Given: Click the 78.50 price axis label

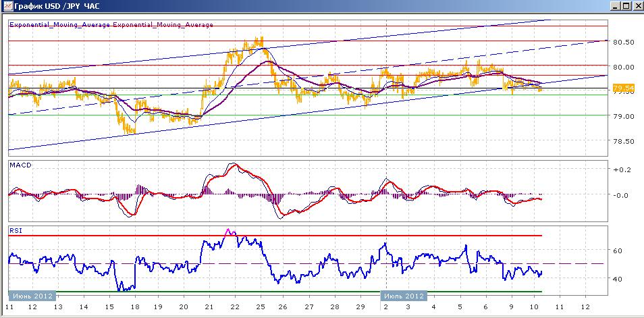Looking at the screenshot, I should (624, 141).
